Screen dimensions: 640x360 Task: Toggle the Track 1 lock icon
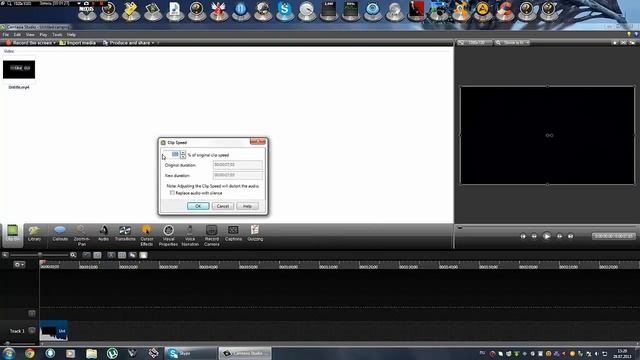coord(32,330)
